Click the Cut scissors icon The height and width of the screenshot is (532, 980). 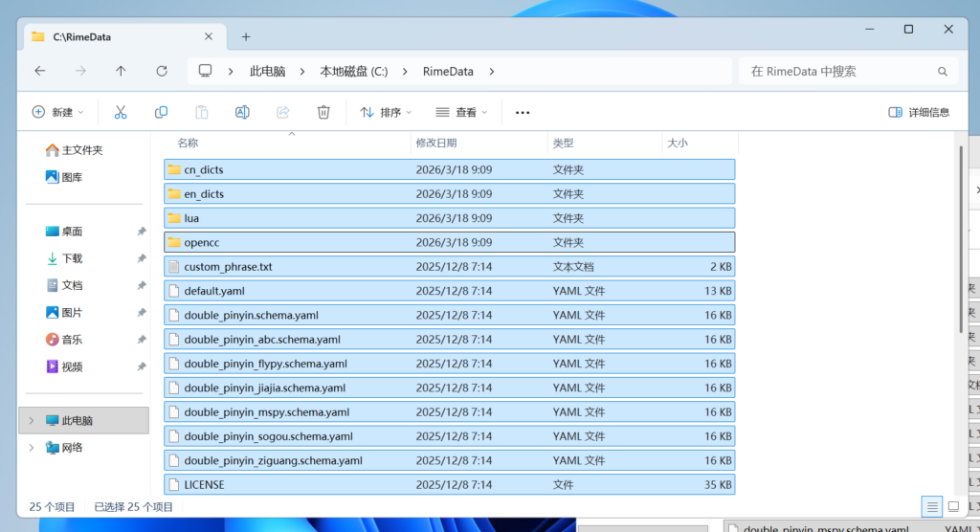click(x=121, y=112)
